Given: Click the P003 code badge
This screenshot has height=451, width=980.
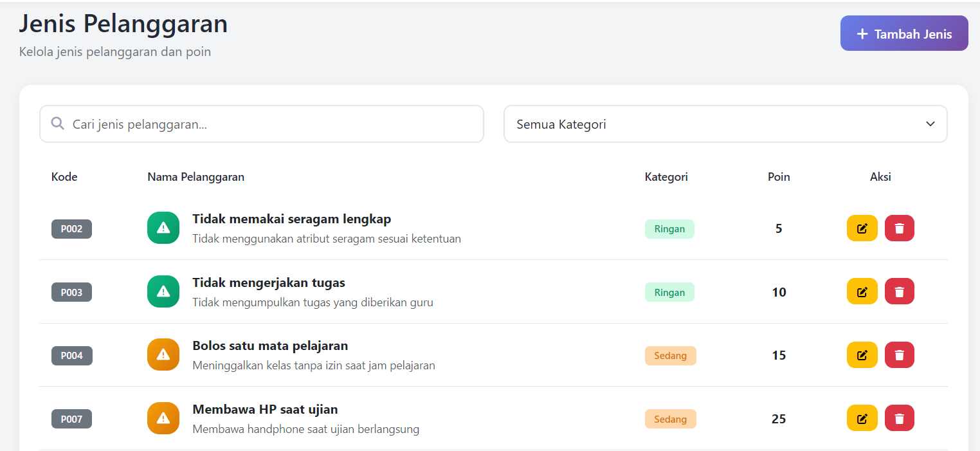Looking at the screenshot, I should click(x=71, y=292).
